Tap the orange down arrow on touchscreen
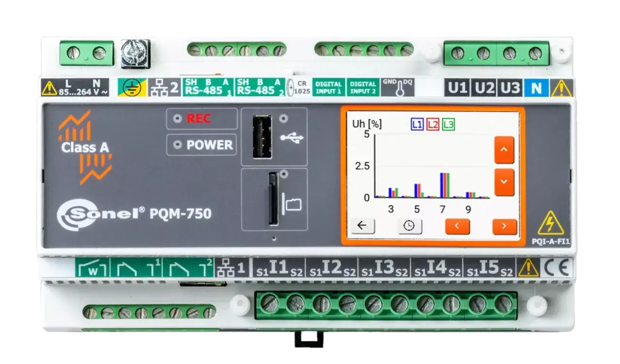The width and height of the screenshot is (620, 364). (504, 182)
